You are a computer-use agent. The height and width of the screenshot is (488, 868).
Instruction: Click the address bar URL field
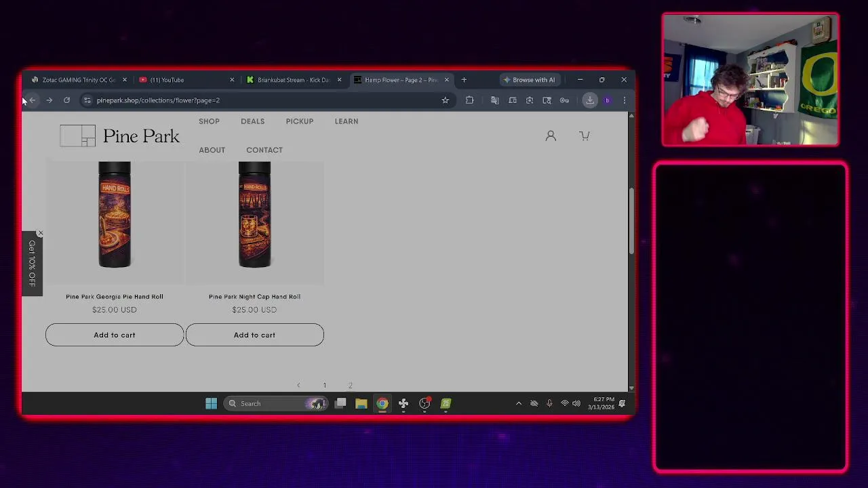tap(264, 100)
